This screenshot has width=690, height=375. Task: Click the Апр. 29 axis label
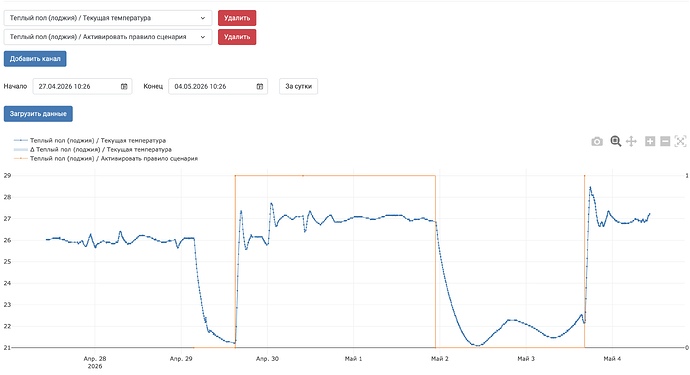pos(181,359)
